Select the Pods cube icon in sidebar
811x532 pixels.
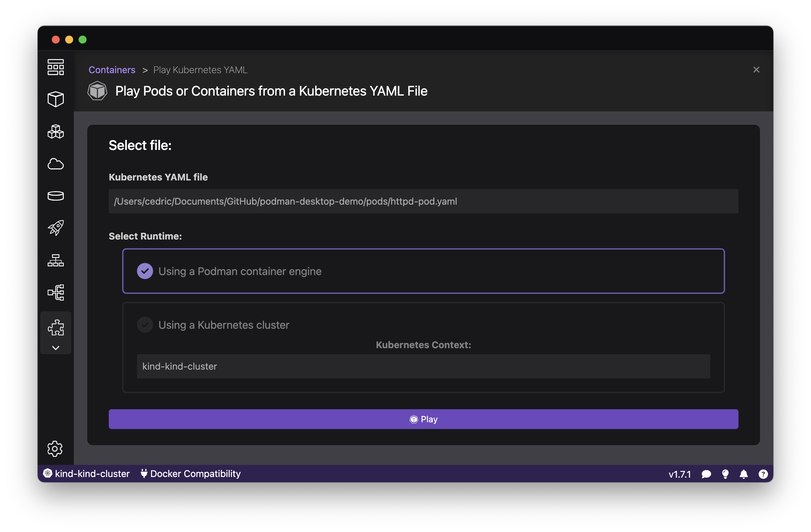[55, 99]
